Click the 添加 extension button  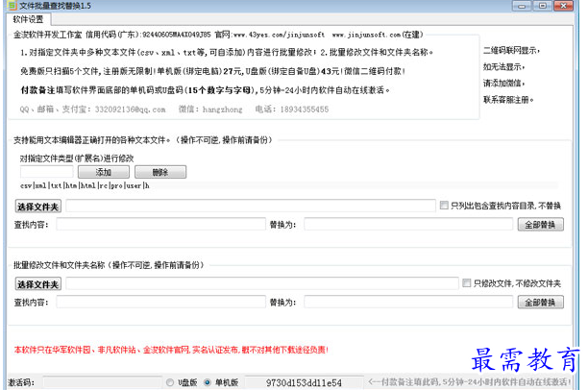coord(104,172)
